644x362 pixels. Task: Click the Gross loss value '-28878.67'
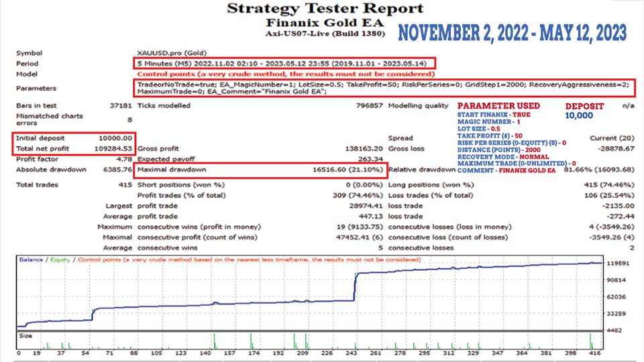[x=616, y=149]
